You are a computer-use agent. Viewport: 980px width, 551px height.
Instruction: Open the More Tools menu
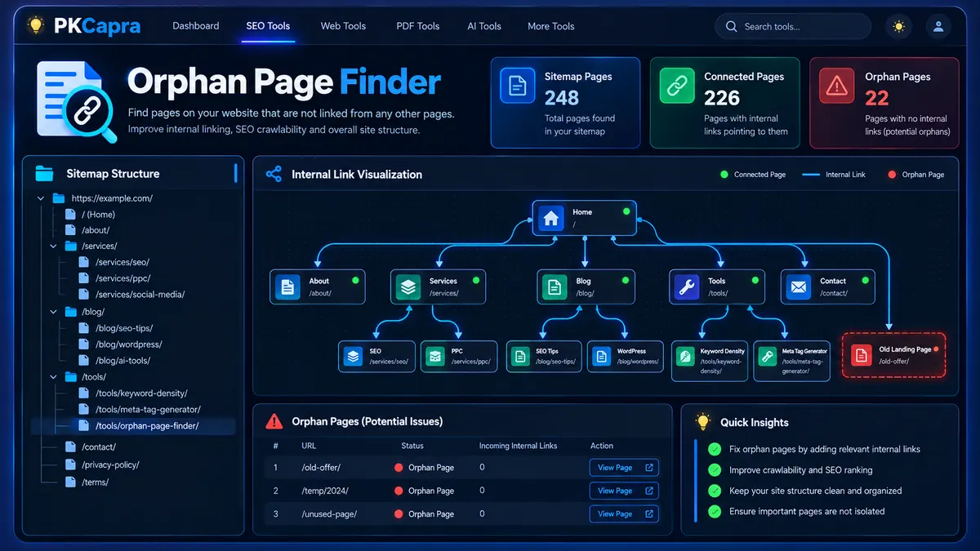[x=551, y=26]
